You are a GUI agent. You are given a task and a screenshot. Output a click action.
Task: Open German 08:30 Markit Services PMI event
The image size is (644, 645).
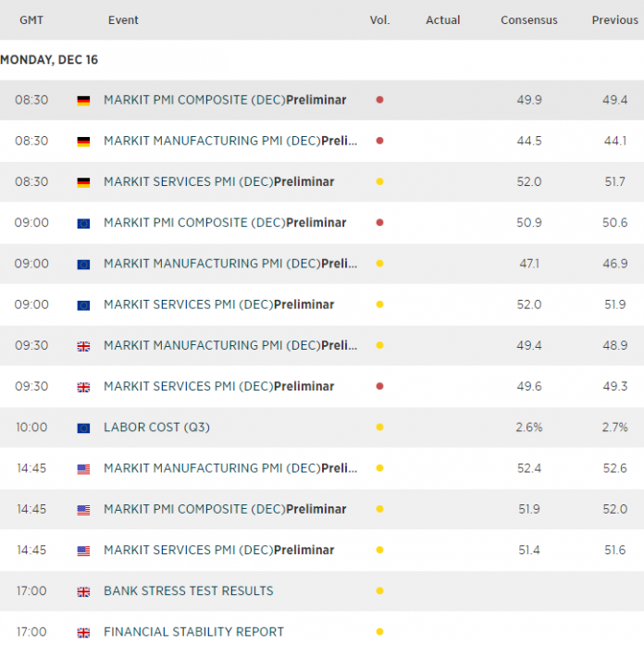pyautogui.click(x=218, y=181)
